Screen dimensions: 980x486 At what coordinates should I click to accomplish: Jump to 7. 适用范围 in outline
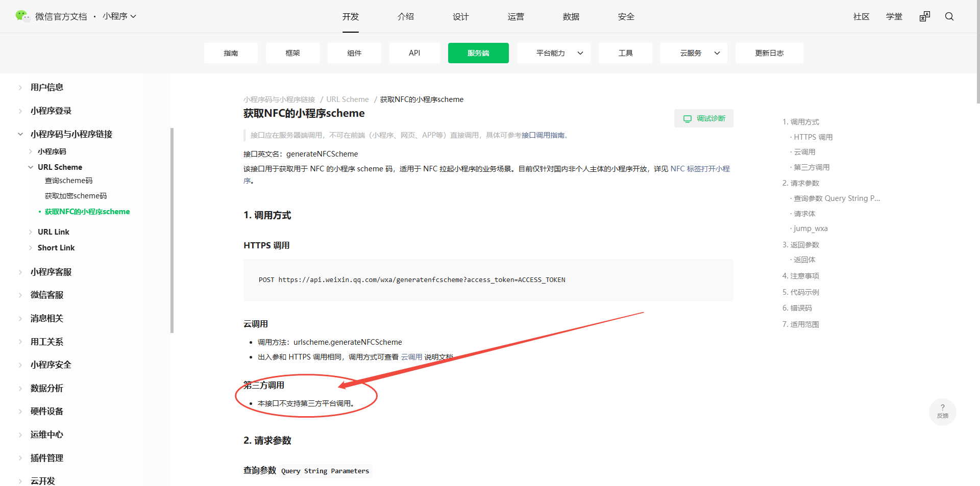(801, 324)
